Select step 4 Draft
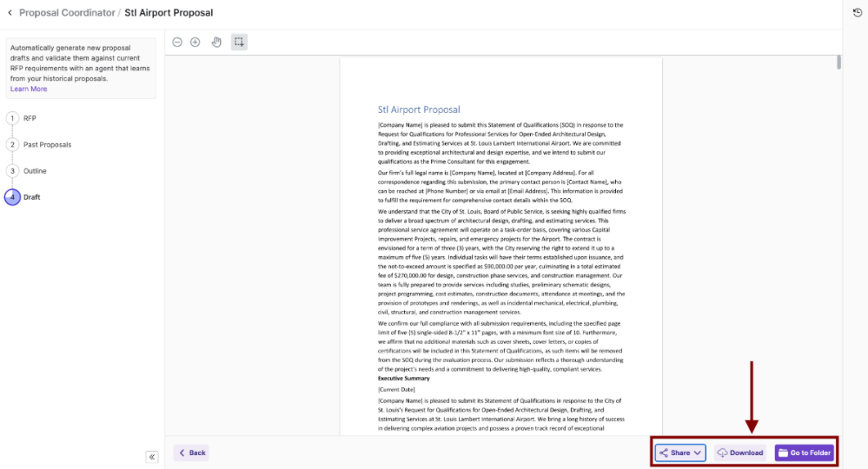 click(x=23, y=197)
